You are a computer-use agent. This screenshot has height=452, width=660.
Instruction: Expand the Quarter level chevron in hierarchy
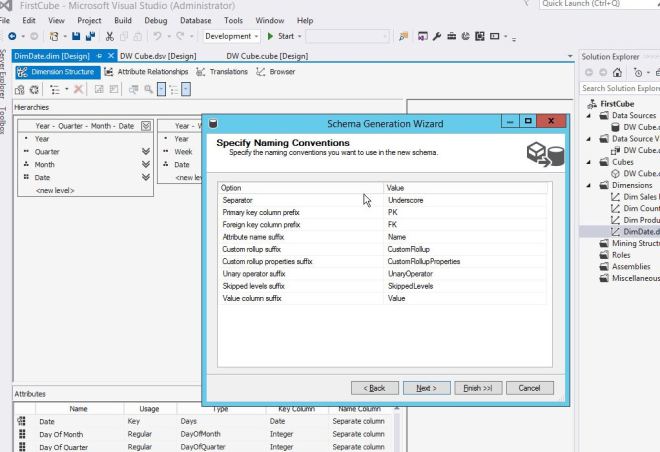pyautogui.click(x=148, y=152)
